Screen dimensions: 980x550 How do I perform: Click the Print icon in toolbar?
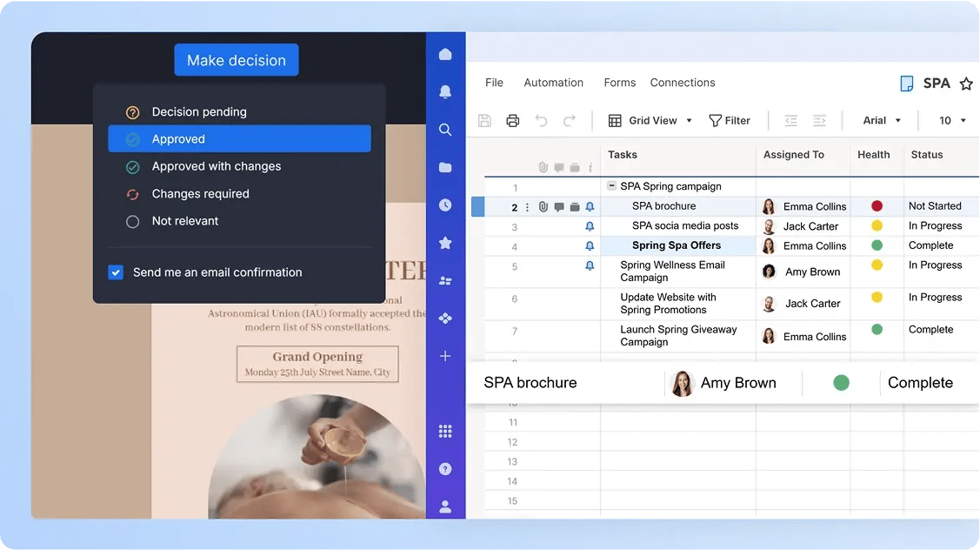(513, 121)
